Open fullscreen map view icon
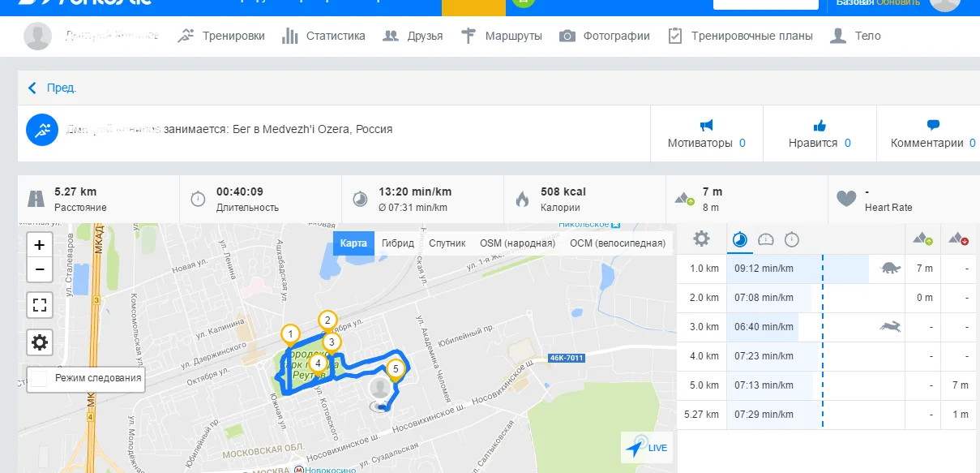The width and height of the screenshot is (980, 473). (40, 306)
